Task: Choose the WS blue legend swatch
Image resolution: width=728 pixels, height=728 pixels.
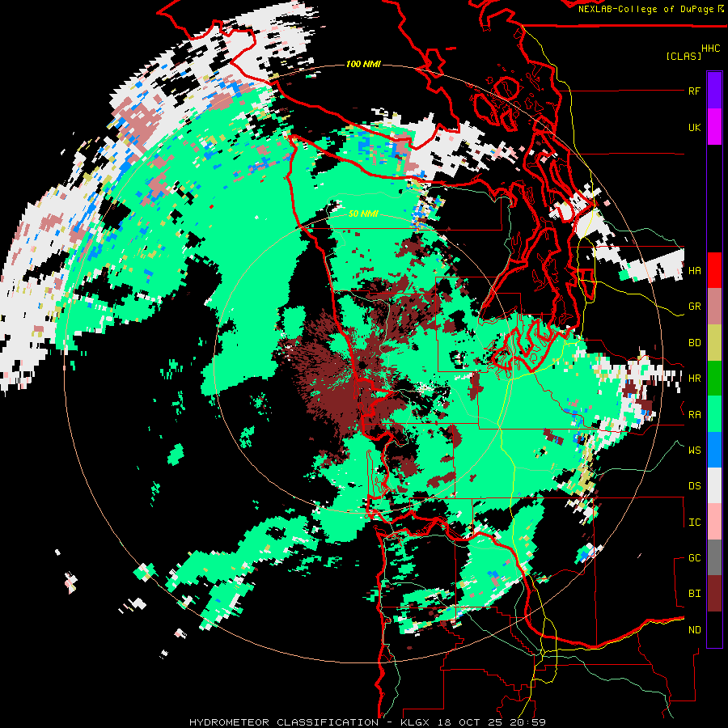Action: [x=714, y=450]
